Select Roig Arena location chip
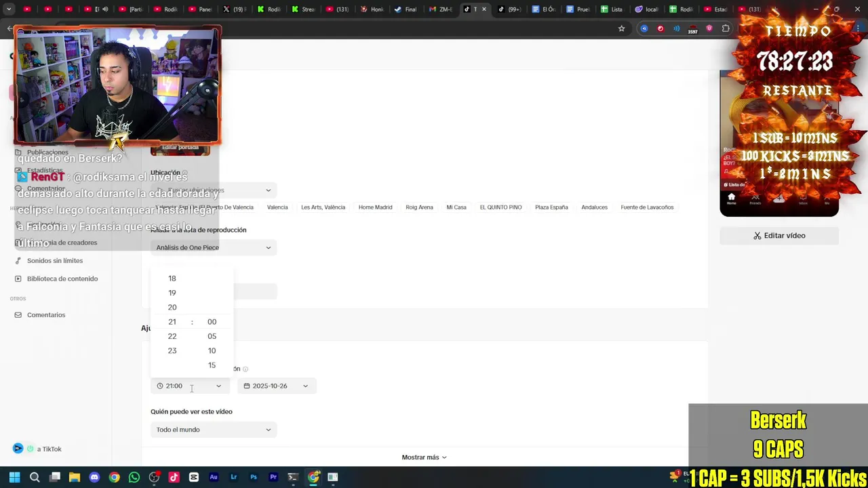 tap(419, 207)
